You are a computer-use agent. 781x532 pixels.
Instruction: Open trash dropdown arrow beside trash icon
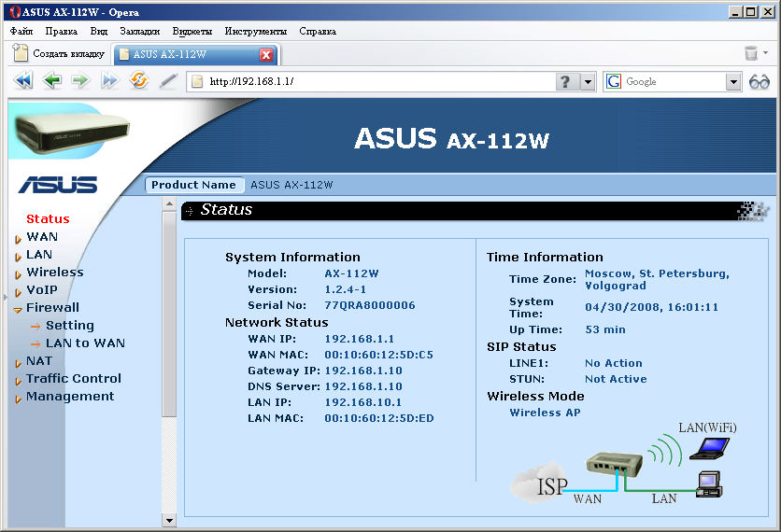(x=765, y=52)
